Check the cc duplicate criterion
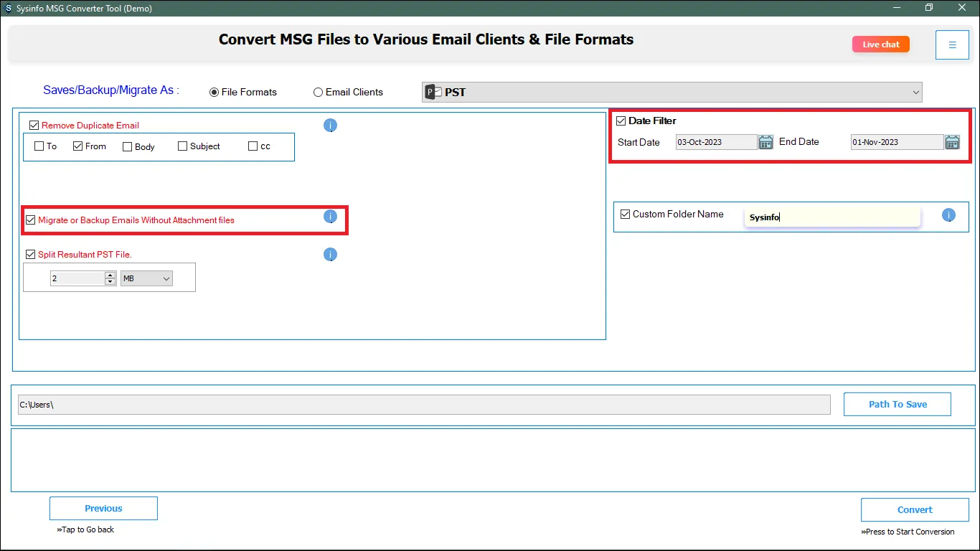The image size is (980, 551). [x=253, y=146]
